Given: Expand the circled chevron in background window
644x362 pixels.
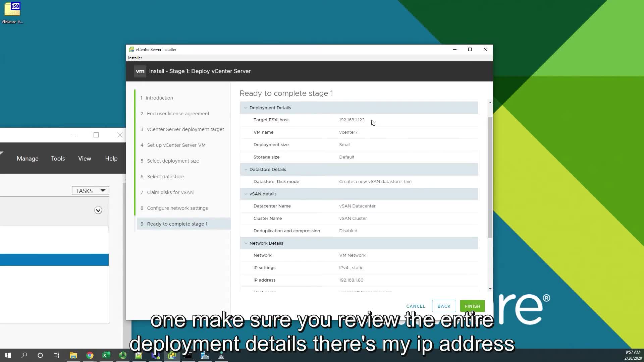Looking at the screenshot, I should coord(98,210).
